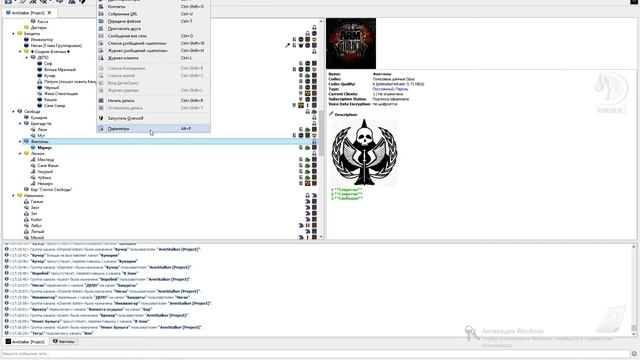The image size is (640, 360).
Task: Select user Койот in Наемники
Action: [x=36, y=220]
